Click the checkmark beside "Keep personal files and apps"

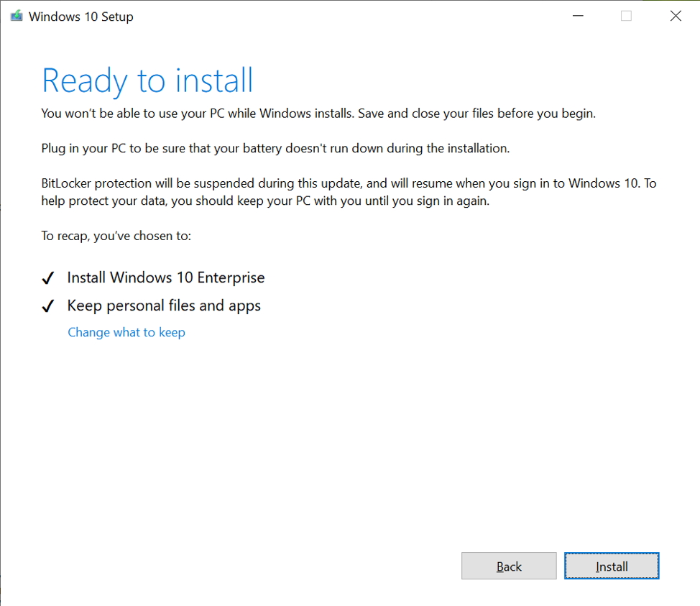tap(48, 305)
